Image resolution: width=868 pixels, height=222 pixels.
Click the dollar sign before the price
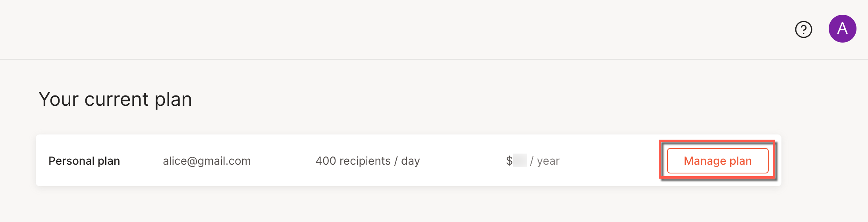click(509, 161)
